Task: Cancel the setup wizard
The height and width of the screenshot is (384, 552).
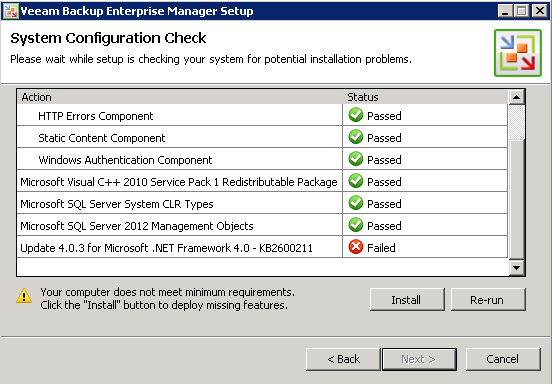Action: (503, 359)
